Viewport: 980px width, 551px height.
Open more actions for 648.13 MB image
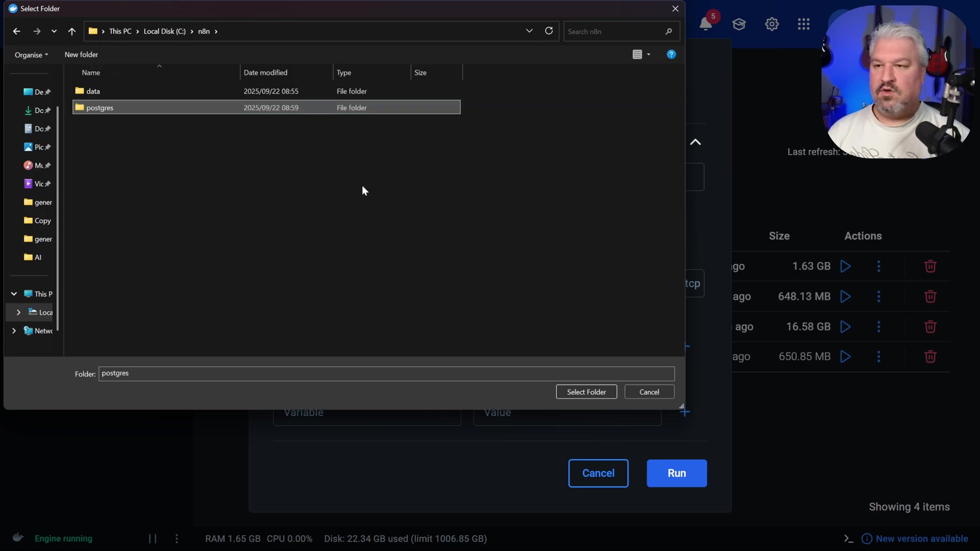point(878,296)
